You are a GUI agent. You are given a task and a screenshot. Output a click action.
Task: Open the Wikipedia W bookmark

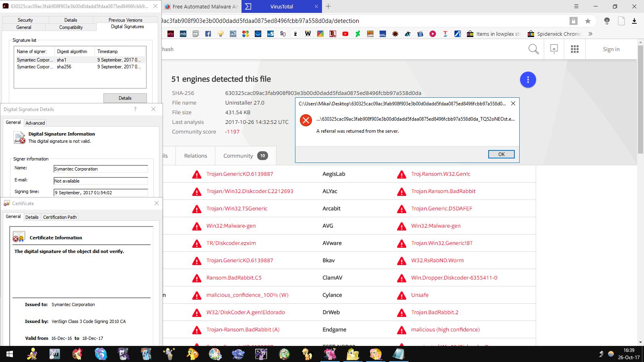(308, 34)
